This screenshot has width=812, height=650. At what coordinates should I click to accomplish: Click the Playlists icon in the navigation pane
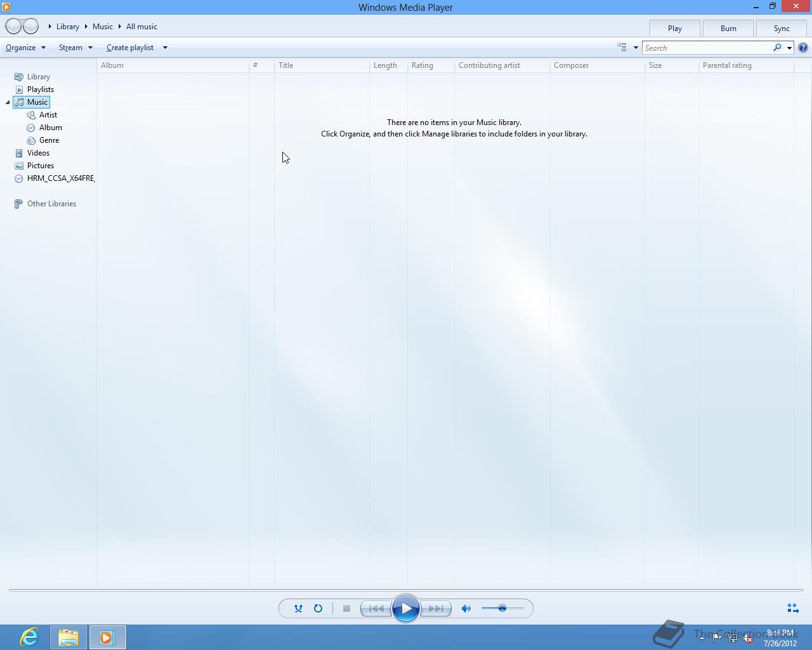pos(19,90)
